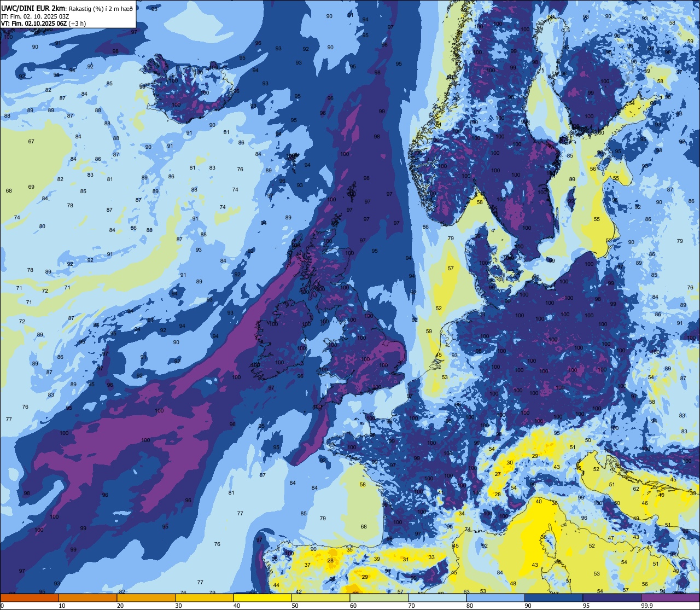The image size is (700, 610).
Task: Click the "10" legend tick label
Action: pos(62,606)
